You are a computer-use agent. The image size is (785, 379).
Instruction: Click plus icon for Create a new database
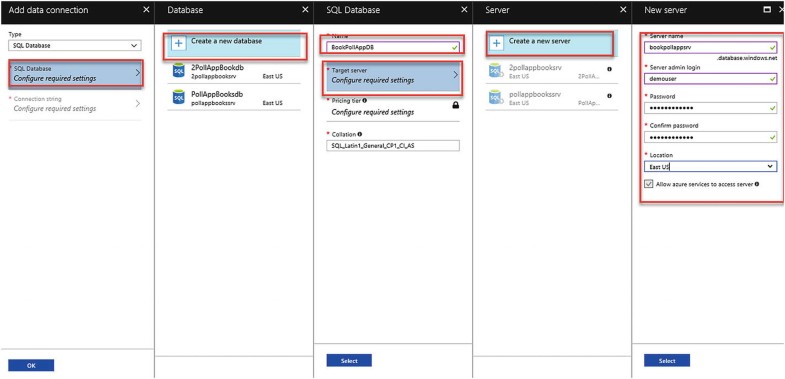178,43
